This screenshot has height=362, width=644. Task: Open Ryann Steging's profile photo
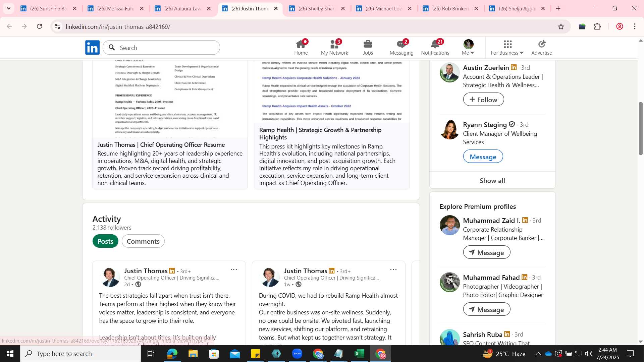(449, 129)
